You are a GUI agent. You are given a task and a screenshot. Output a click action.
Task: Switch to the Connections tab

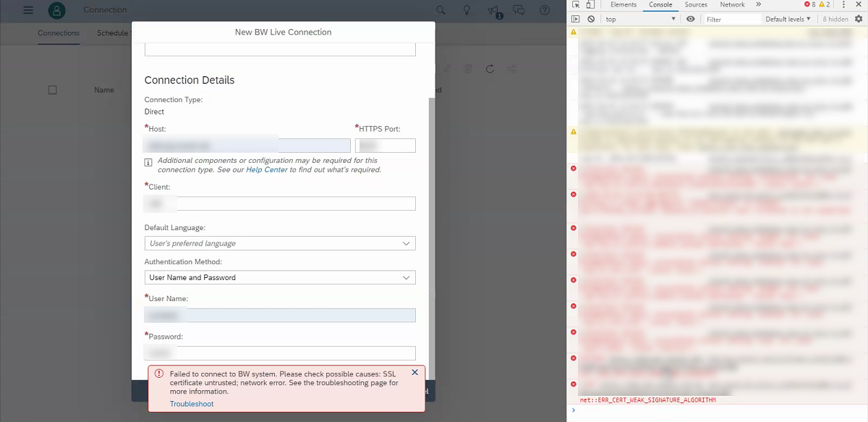[59, 33]
